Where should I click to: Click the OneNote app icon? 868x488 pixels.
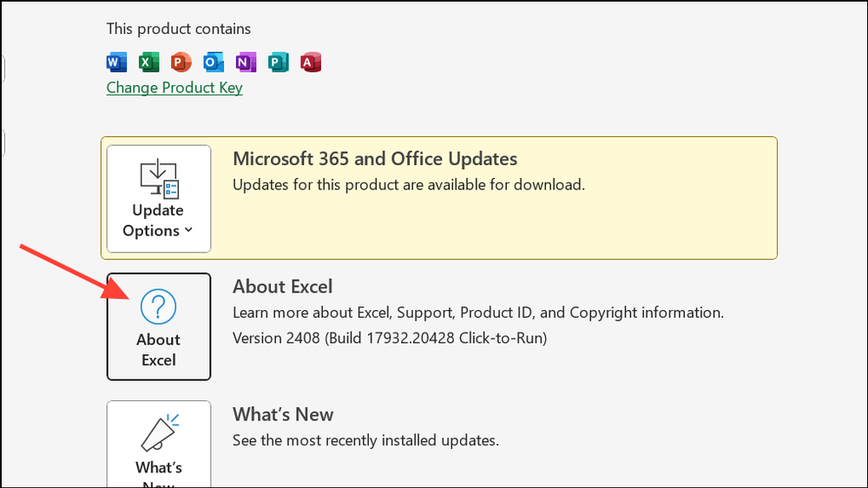tap(246, 62)
